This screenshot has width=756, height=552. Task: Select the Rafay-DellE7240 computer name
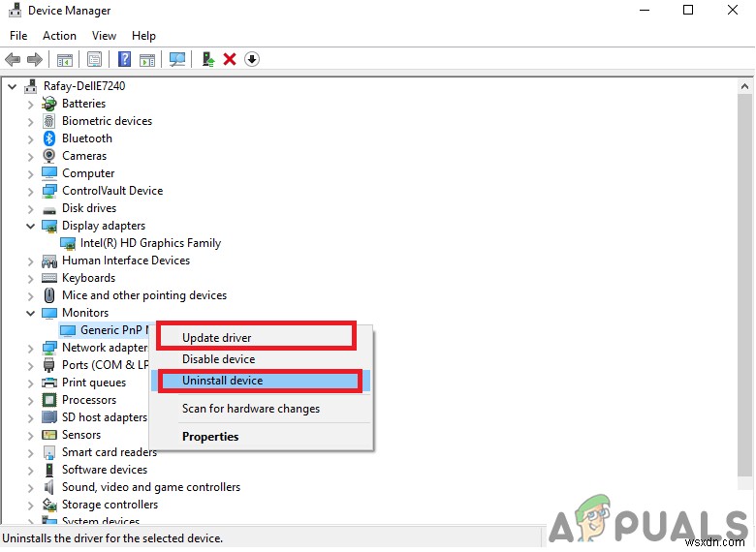click(84, 86)
